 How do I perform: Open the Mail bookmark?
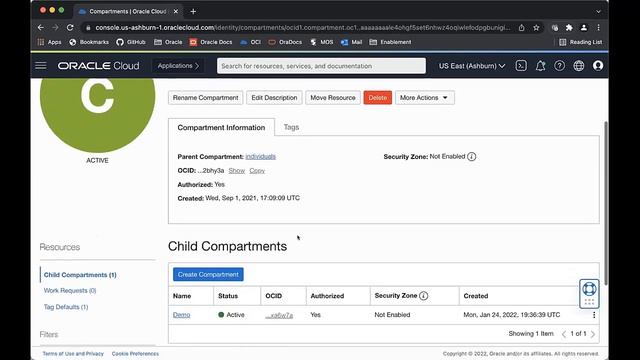(x=351, y=42)
